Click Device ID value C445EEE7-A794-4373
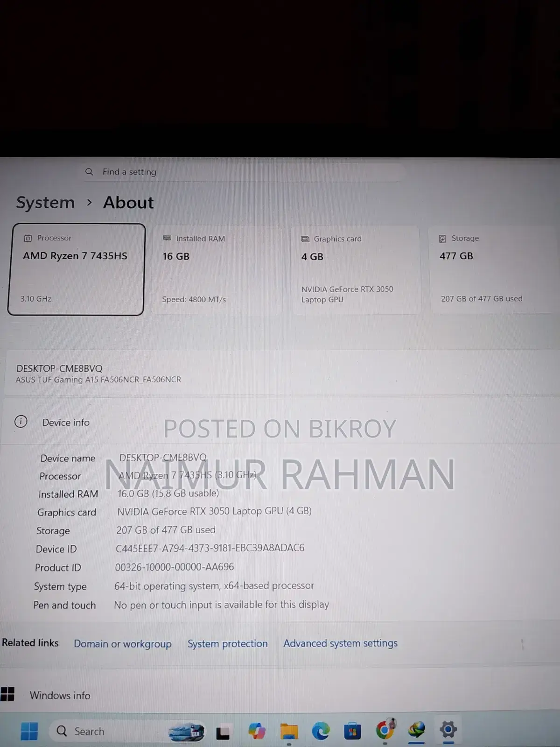The height and width of the screenshot is (747, 560). tap(210, 548)
